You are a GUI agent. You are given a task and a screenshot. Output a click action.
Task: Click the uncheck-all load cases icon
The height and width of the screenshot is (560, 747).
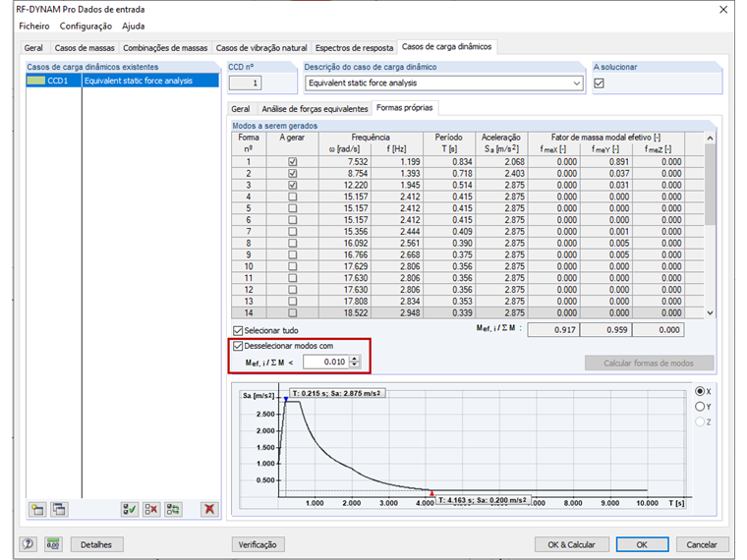tap(151, 510)
